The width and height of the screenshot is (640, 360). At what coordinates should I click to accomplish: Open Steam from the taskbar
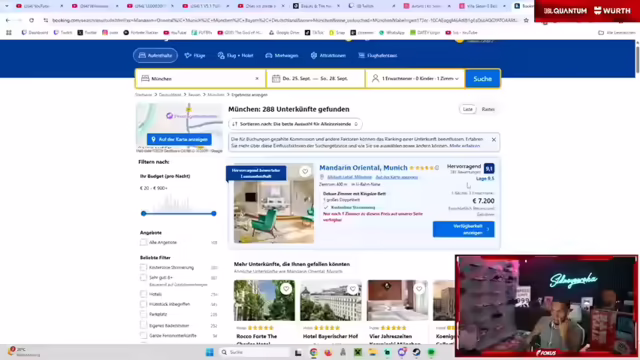[x=416, y=352]
